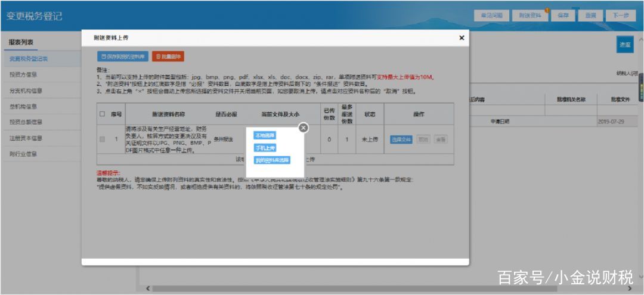Click 下一步 in the top bar
644x295 pixels.
point(621,15)
